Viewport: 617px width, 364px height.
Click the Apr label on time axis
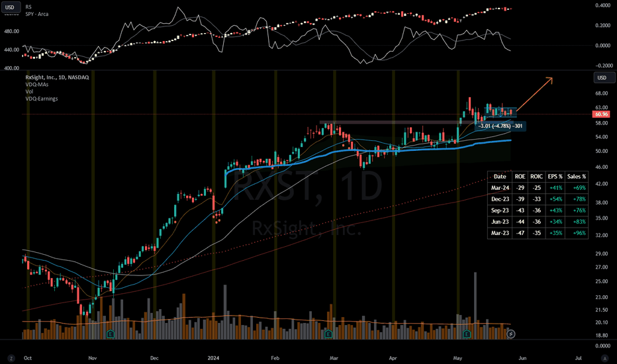pyautogui.click(x=393, y=358)
